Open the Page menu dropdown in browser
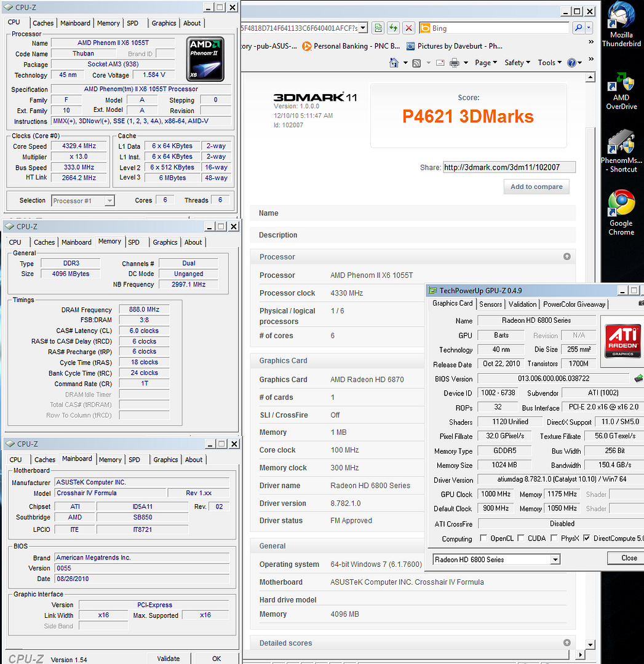Screen dimensions: 644x664 tap(485, 63)
